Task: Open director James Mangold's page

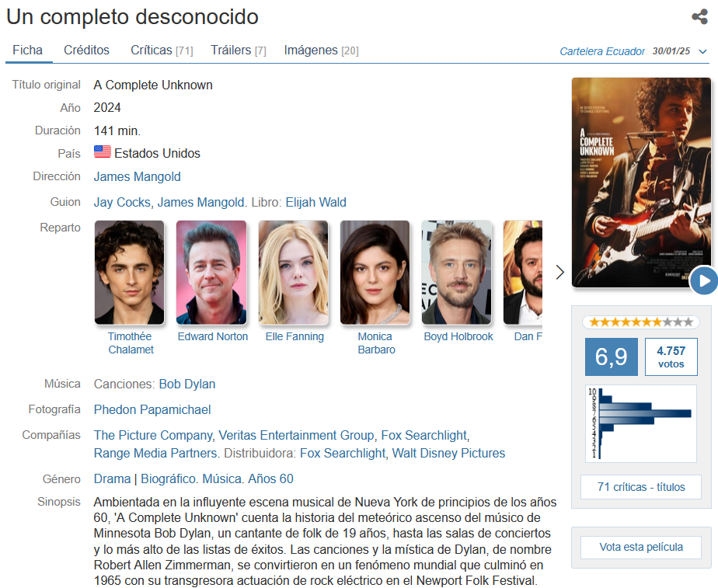Action: (137, 176)
